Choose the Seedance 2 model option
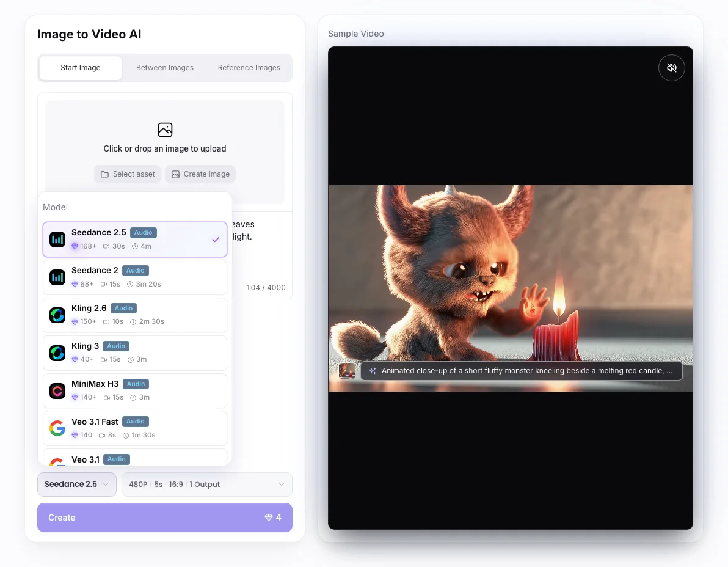728x567 pixels. tap(134, 277)
